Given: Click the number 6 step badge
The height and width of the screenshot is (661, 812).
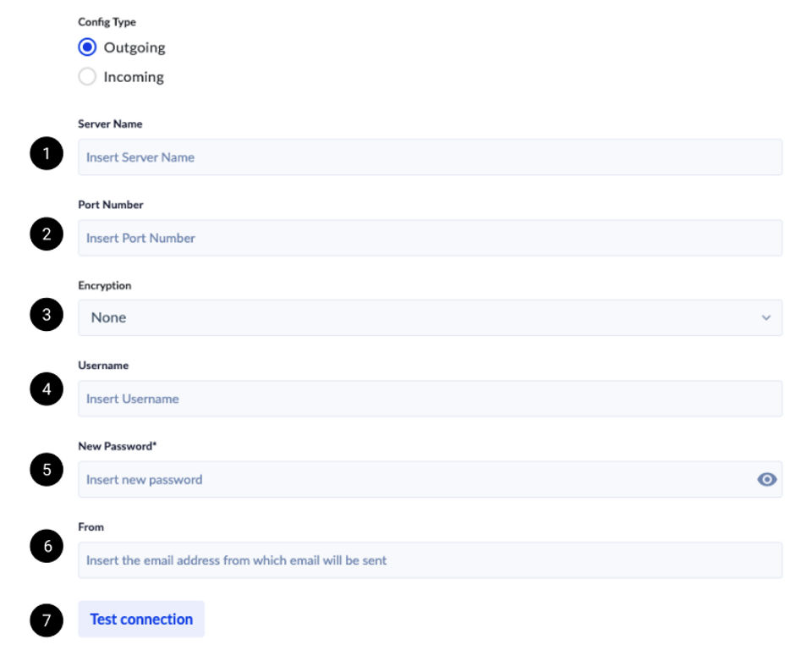Looking at the screenshot, I should (47, 547).
